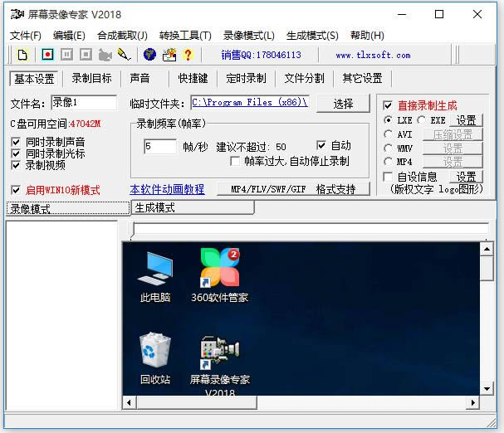Select the 生成模式 lower tab
This screenshot has height=433, width=504.
[193, 208]
